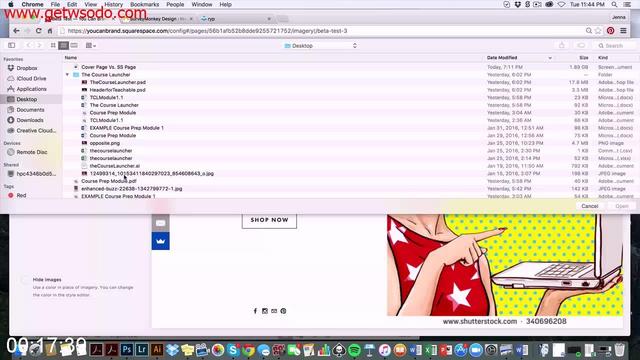Select the Red tag in sidebar

tap(21, 196)
